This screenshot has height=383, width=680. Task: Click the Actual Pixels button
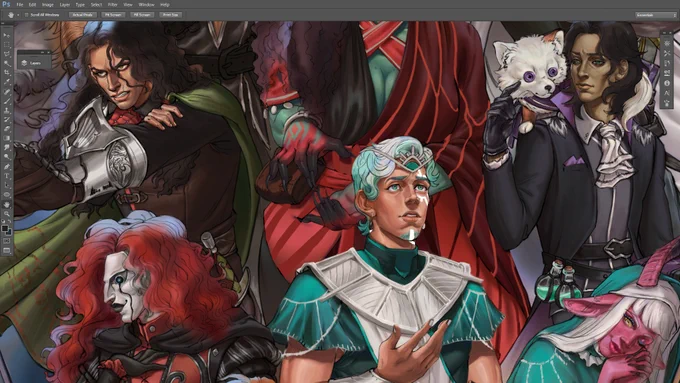tap(82, 15)
